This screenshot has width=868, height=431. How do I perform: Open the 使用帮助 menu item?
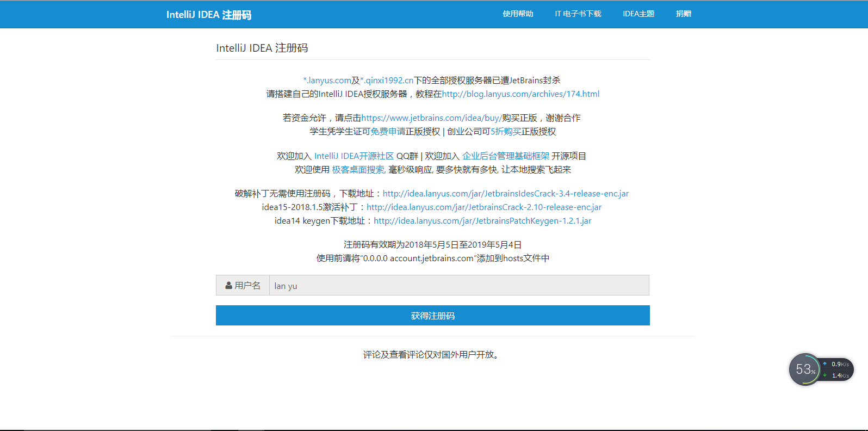click(x=518, y=14)
